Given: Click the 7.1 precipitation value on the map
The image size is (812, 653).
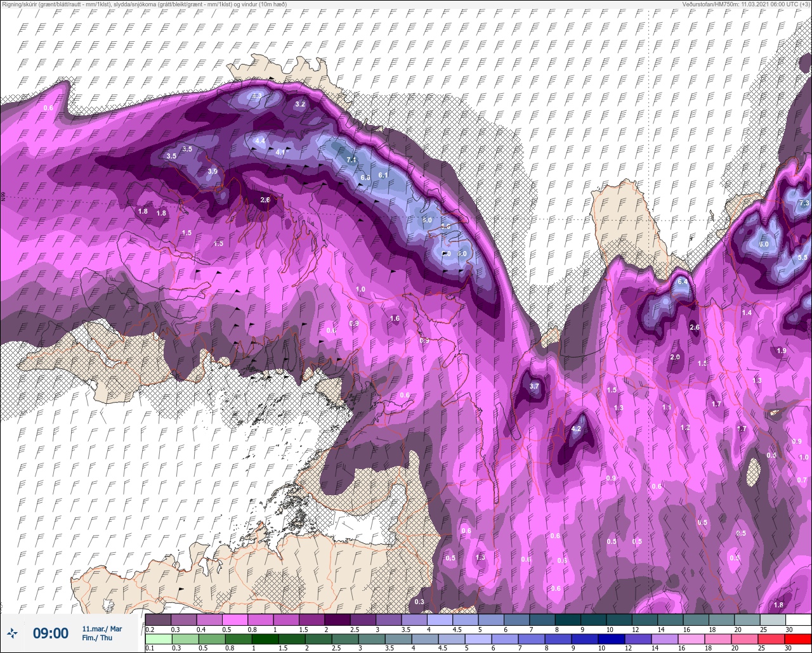Looking at the screenshot, I should 351,159.
